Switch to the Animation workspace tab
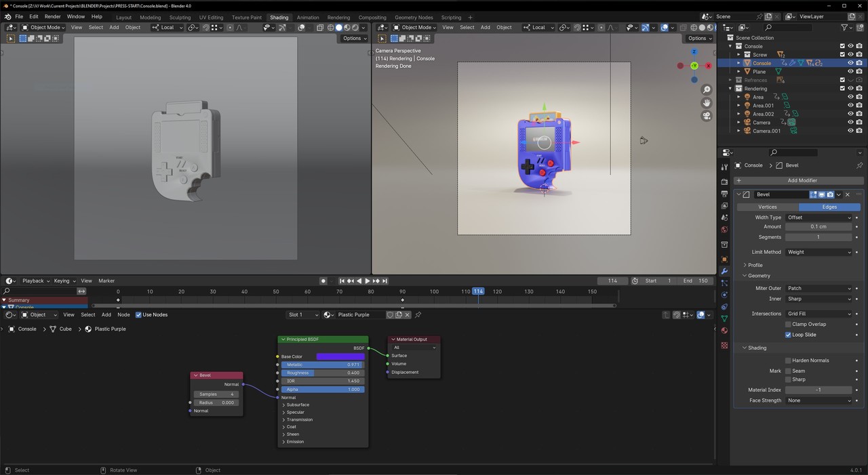868x475 pixels. [x=307, y=18]
